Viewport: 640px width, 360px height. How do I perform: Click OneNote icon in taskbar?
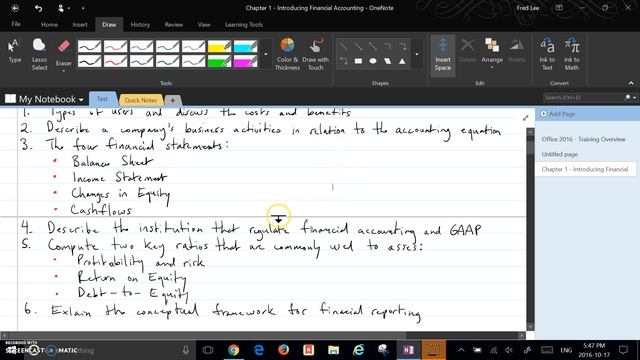click(409, 350)
